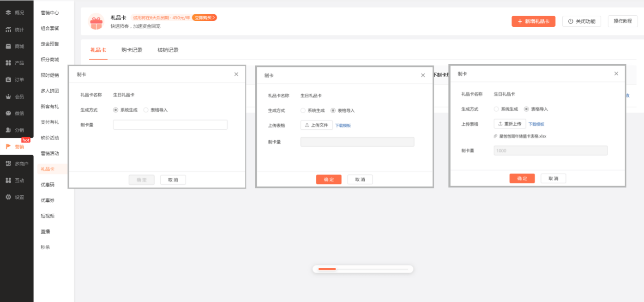
Task: Click 上传文件 upload button
Action: pos(317,125)
